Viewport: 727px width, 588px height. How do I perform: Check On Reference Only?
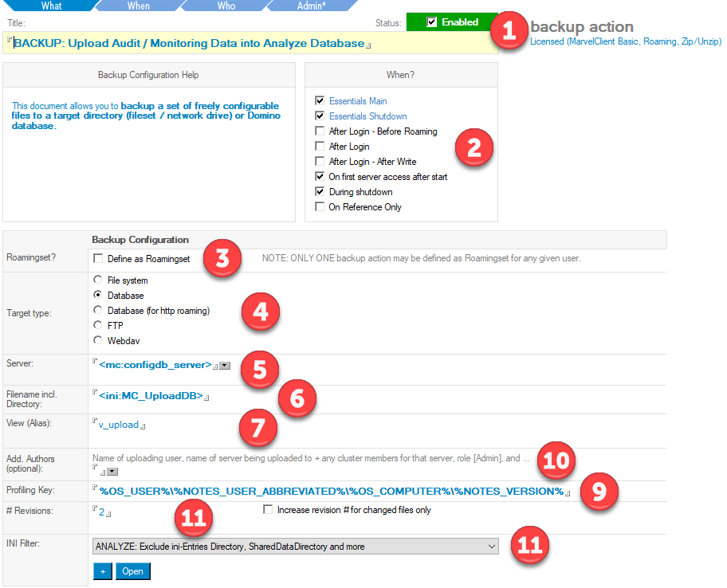(320, 206)
